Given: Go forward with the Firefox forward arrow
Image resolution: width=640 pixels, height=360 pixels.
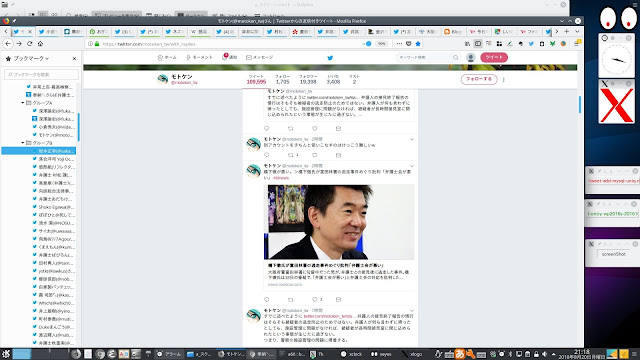Looking at the screenshot, I should coord(19,44).
